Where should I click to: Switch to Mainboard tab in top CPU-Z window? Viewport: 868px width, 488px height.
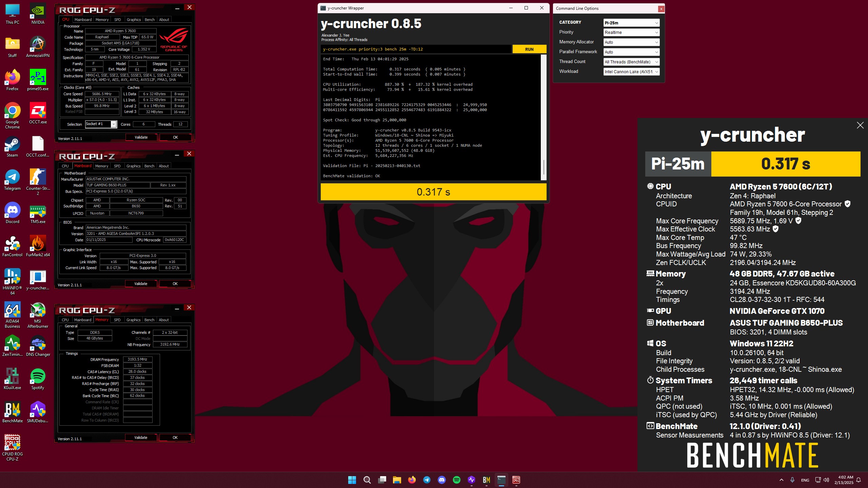pyautogui.click(x=83, y=20)
